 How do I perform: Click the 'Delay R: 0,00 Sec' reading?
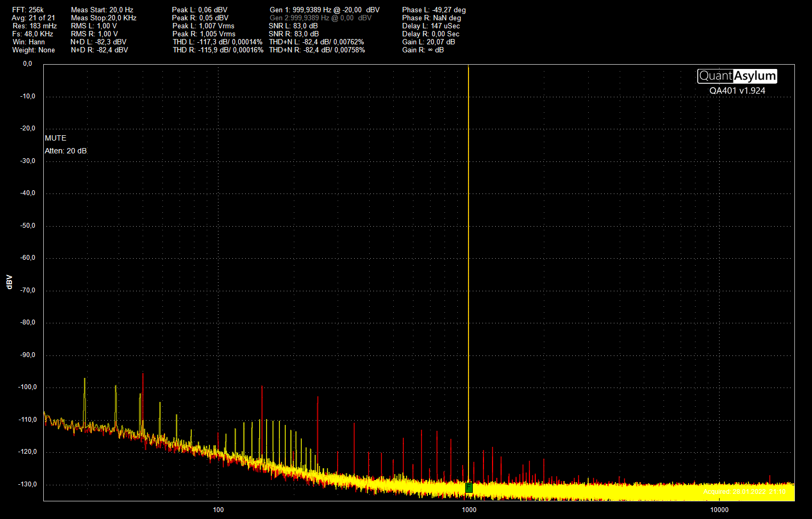431,34
